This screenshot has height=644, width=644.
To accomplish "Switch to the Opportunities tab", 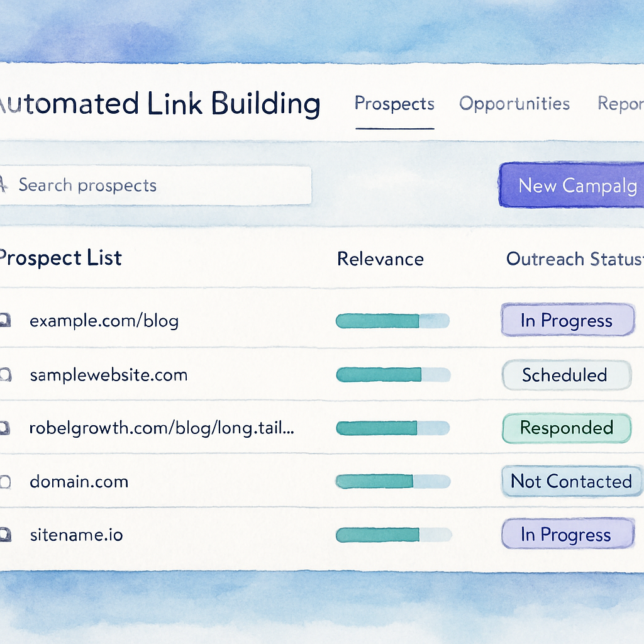I will [x=514, y=104].
